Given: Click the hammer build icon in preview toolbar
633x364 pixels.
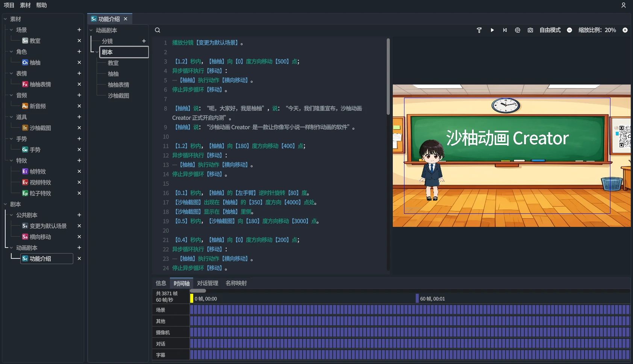Looking at the screenshot, I should pyautogui.click(x=479, y=30).
